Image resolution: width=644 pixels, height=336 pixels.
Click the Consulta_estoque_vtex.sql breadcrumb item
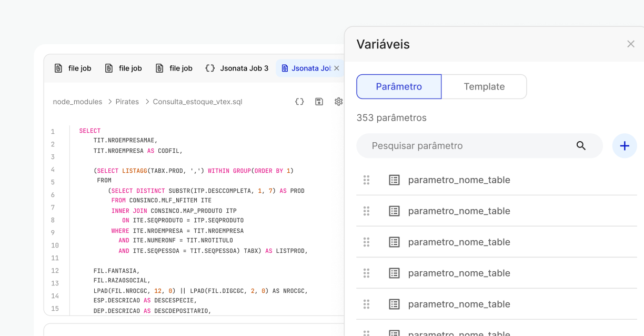[197, 102]
